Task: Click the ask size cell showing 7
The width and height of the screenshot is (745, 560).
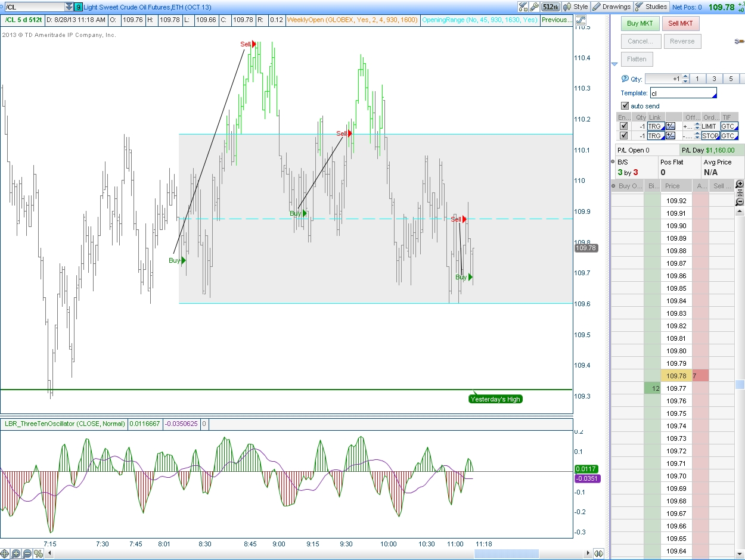Action: click(x=700, y=376)
